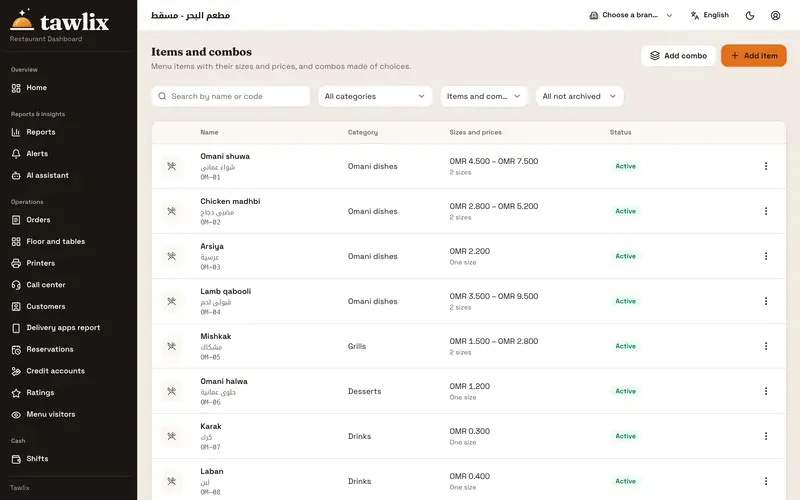Click the Reservations icon
The height and width of the screenshot is (500, 800).
(16, 349)
